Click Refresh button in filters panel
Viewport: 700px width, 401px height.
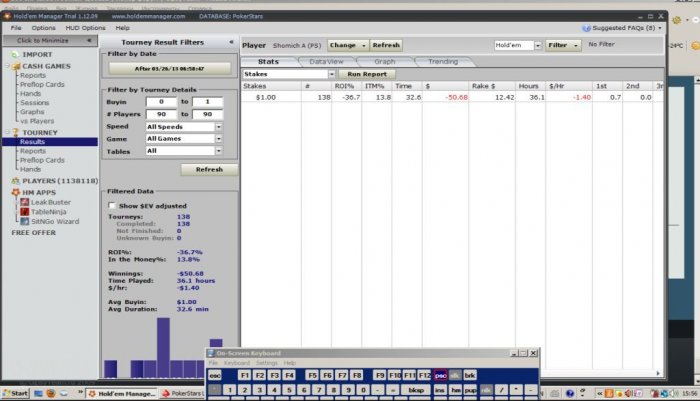point(209,170)
